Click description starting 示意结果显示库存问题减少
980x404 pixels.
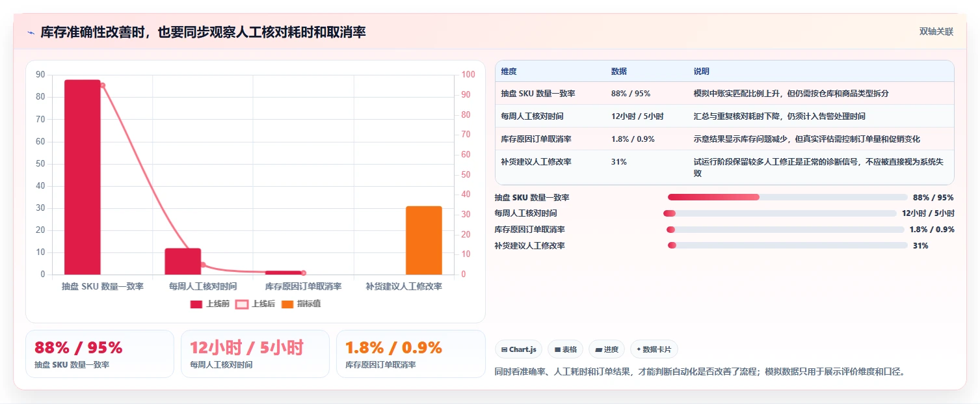coord(807,139)
